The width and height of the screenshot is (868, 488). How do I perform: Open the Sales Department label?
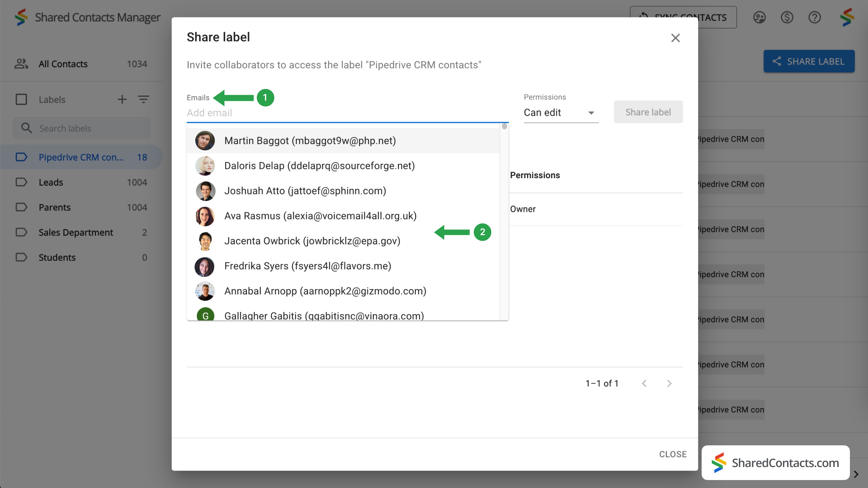coord(76,232)
